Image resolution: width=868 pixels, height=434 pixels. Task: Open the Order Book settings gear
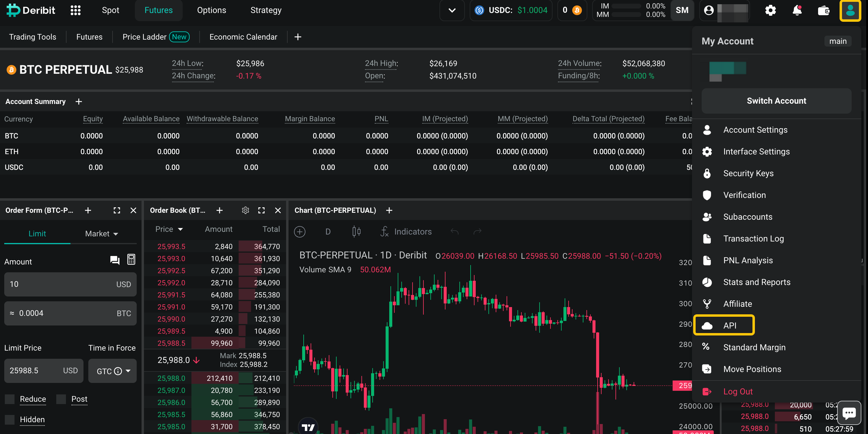point(245,210)
